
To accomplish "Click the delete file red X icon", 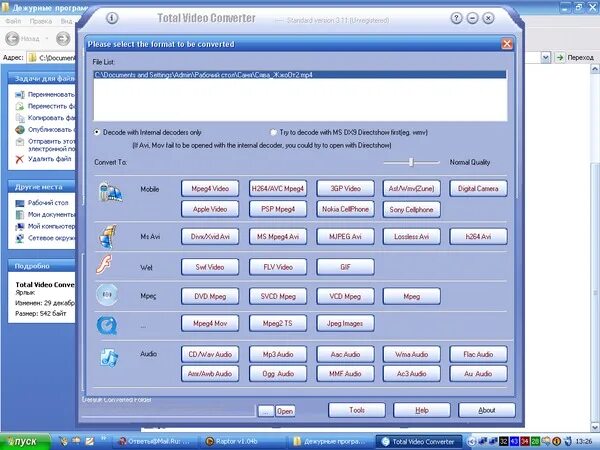I will pyautogui.click(x=20, y=159).
